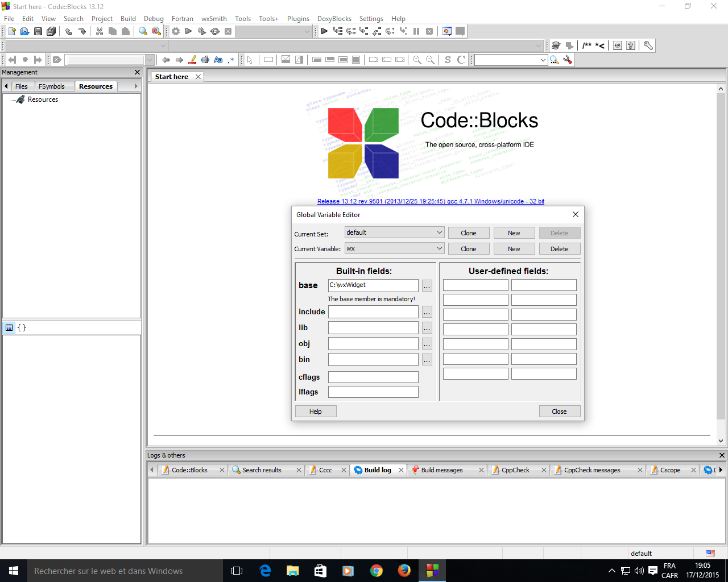Image resolution: width=728 pixels, height=582 pixels.
Task: Open the DoxyBlocks menu
Action: point(334,19)
